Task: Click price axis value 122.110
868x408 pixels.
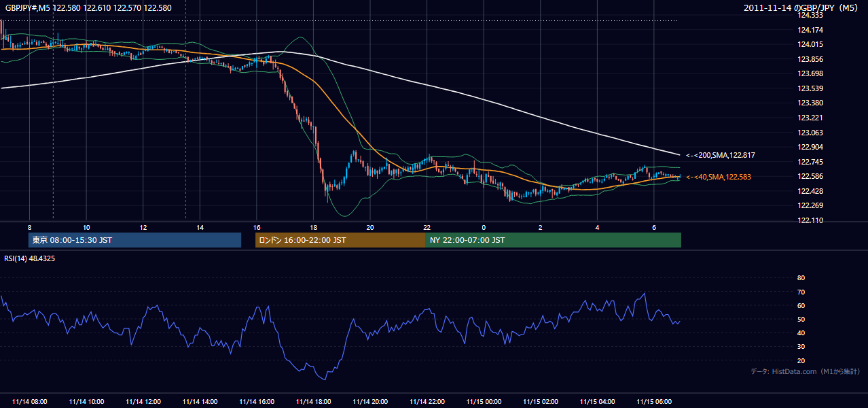Action: click(x=810, y=220)
